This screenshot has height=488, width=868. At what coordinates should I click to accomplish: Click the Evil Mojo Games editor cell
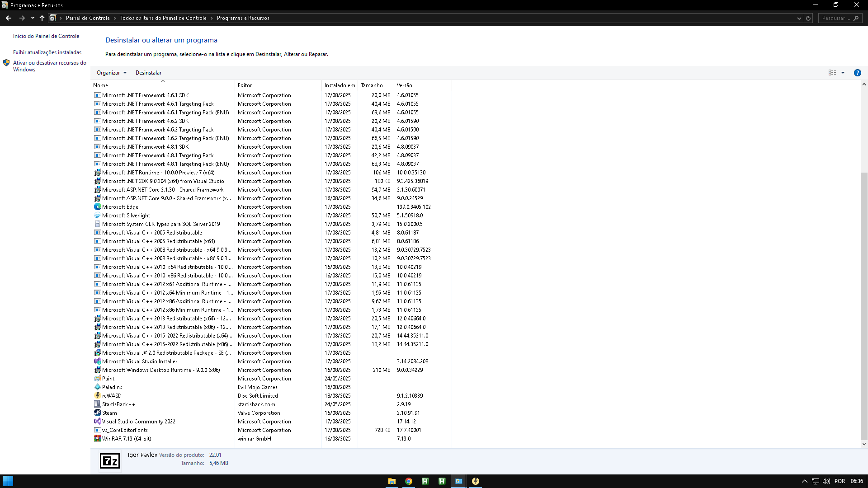pyautogui.click(x=257, y=387)
